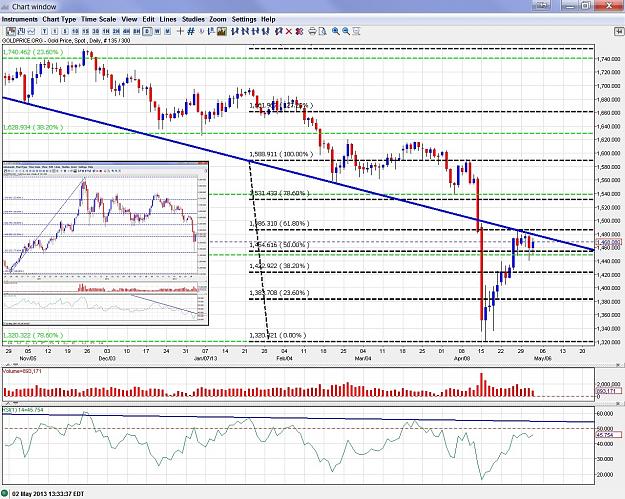Toggle the grid hash icon

coord(191,31)
